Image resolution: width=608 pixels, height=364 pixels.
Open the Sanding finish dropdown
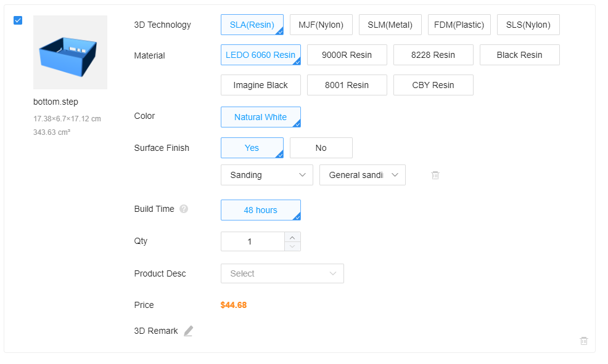[267, 175]
